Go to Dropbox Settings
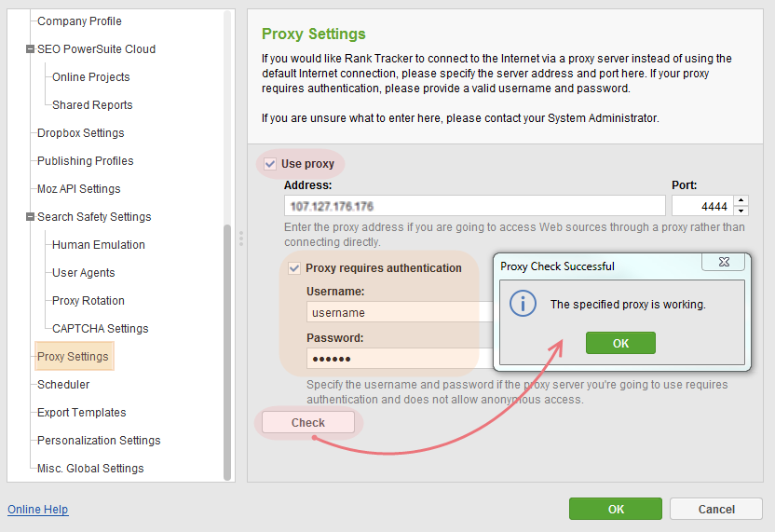This screenshot has width=775, height=532. pos(80,133)
